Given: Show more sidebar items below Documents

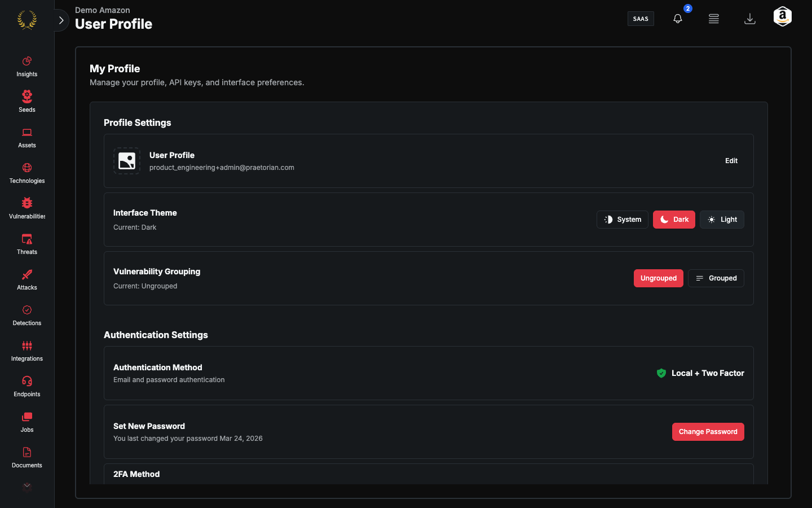Looking at the screenshot, I should pyautogui.click(x=27, y=486).
